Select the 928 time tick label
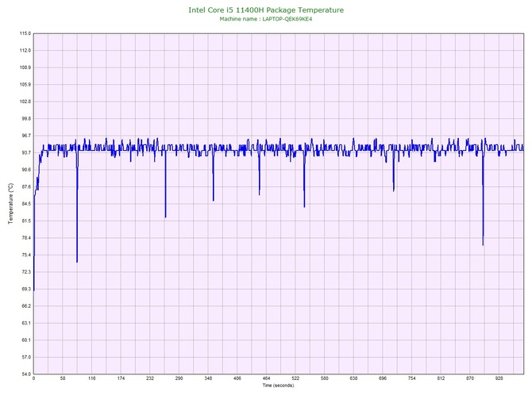This screenshot has height=399, width=532. click(x=499, y=378)
